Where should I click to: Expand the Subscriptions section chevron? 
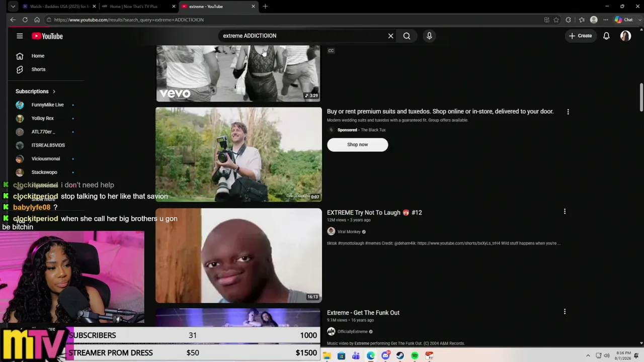tap(54, 92)
